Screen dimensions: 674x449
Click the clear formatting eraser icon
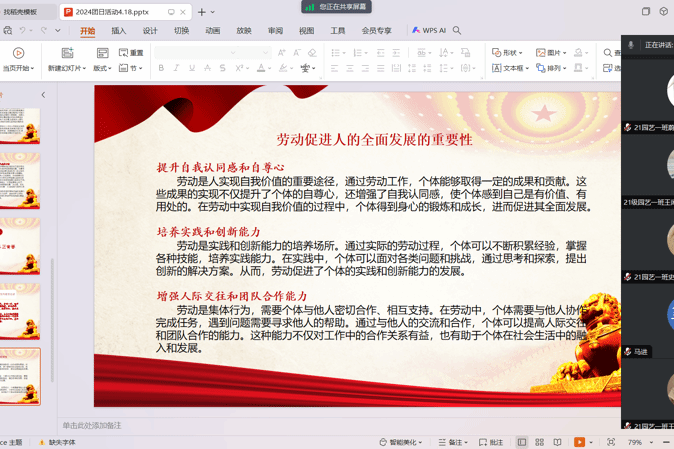coord(312,53)
